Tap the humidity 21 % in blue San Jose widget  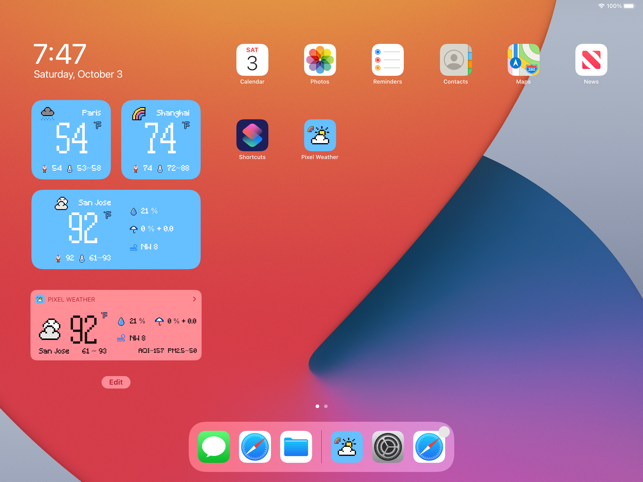[x=144, y=211]
